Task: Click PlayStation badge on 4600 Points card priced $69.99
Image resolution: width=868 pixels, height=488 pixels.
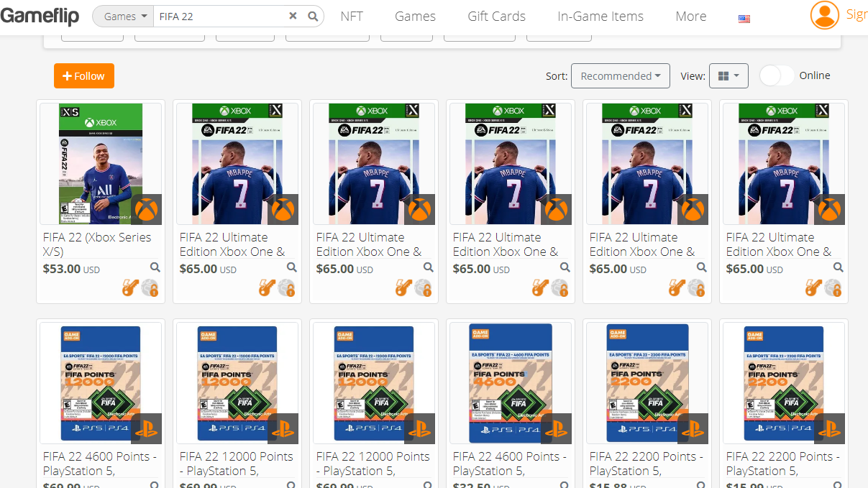Action: click(x=146, y=428)
